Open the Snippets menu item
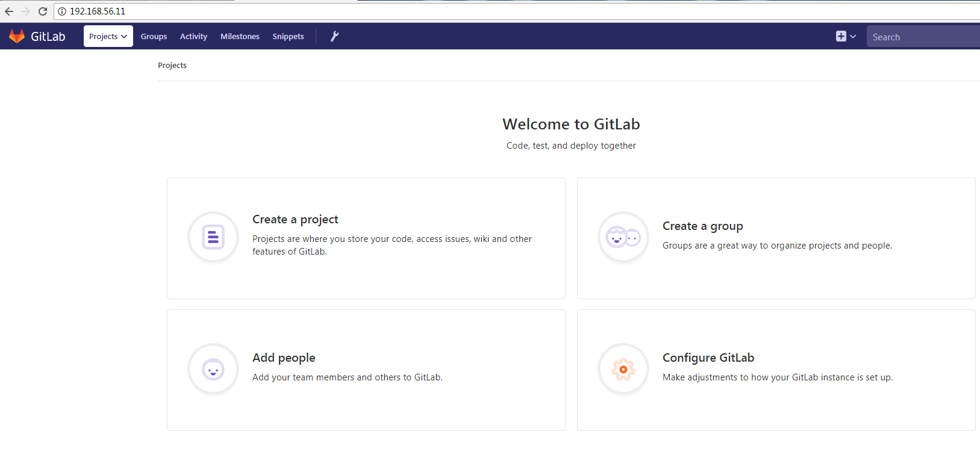This screenshot has height=455, width=980. point(288,36)
